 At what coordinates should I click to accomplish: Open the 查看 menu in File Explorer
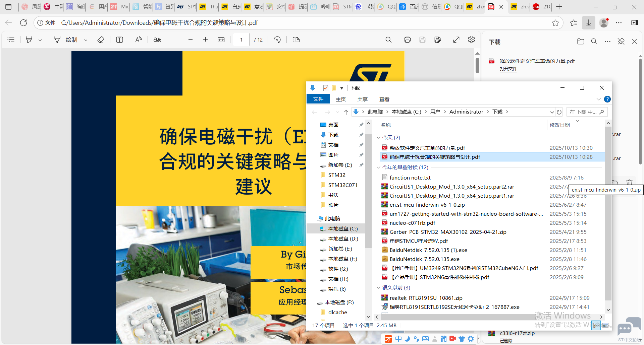pyautogui.click(x=384, y=99)
